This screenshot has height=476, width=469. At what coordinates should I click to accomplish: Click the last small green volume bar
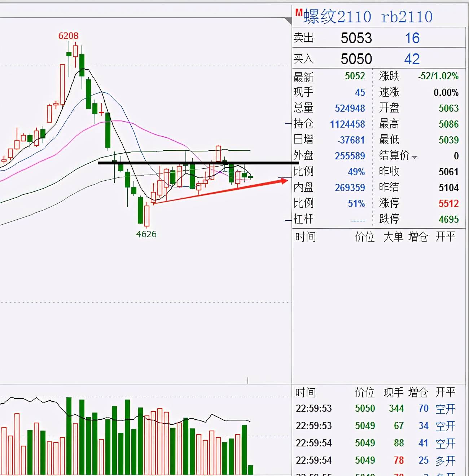pyautogui.click(x=251, y=470)
